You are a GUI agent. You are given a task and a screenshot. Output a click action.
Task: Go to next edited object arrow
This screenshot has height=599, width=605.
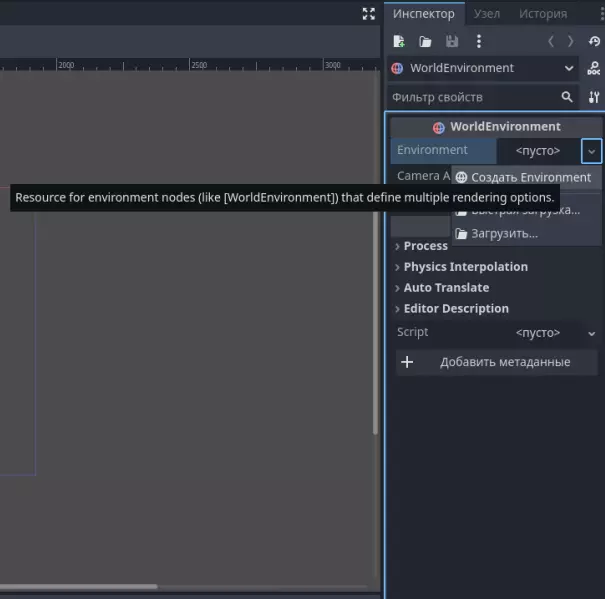[x=570, y=41]
